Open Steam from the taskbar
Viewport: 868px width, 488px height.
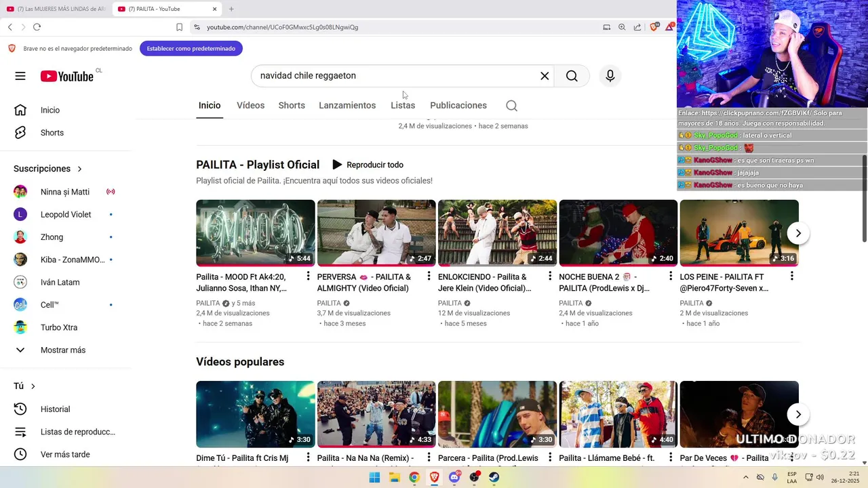coord(494,477)
